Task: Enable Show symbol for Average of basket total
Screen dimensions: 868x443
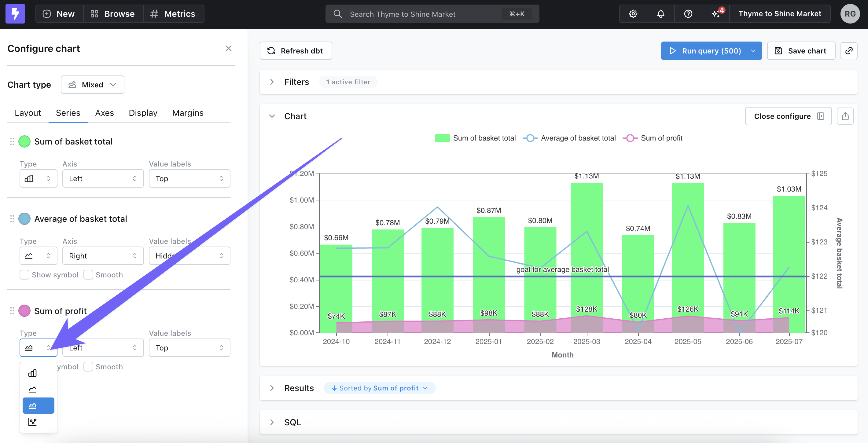Action: [24, 275]
